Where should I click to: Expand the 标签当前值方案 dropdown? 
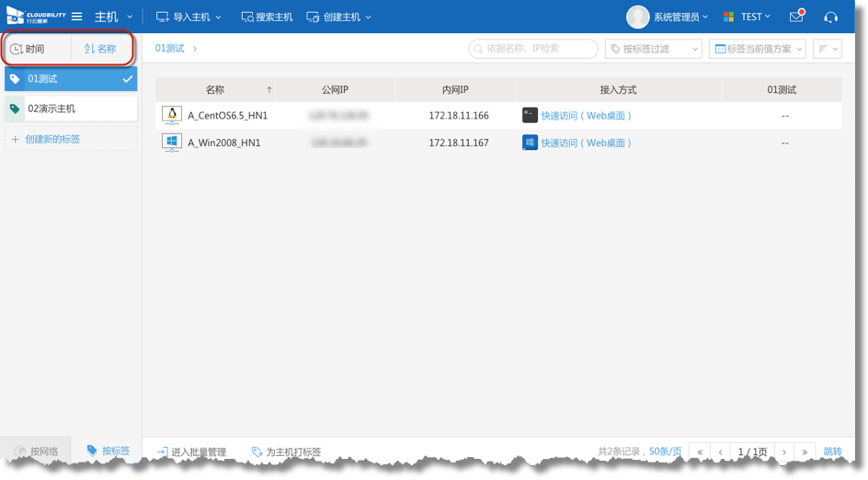click(x=758, y=49)
